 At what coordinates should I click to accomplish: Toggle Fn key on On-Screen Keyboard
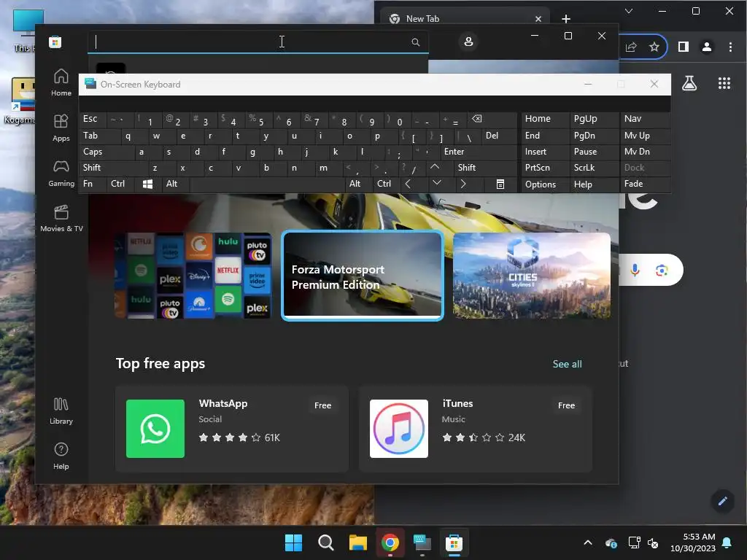pos(93,184)
